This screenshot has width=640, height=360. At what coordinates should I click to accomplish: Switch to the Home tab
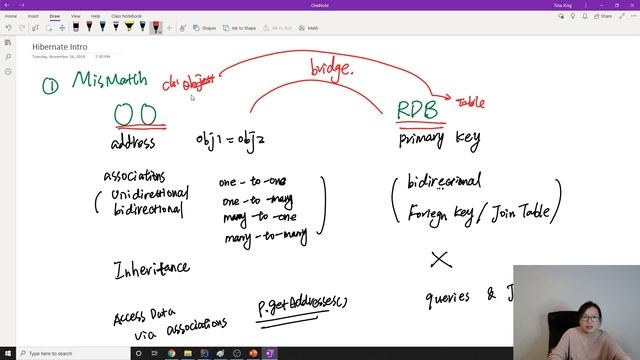11,16
